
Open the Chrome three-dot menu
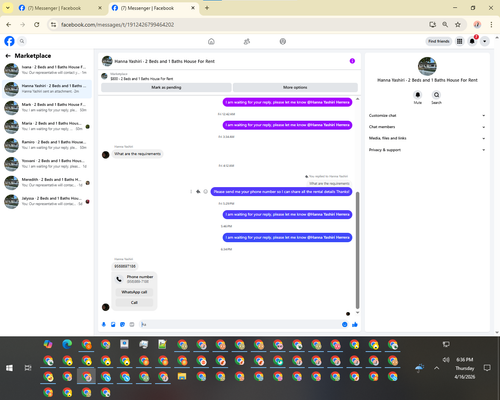point(491,25)
